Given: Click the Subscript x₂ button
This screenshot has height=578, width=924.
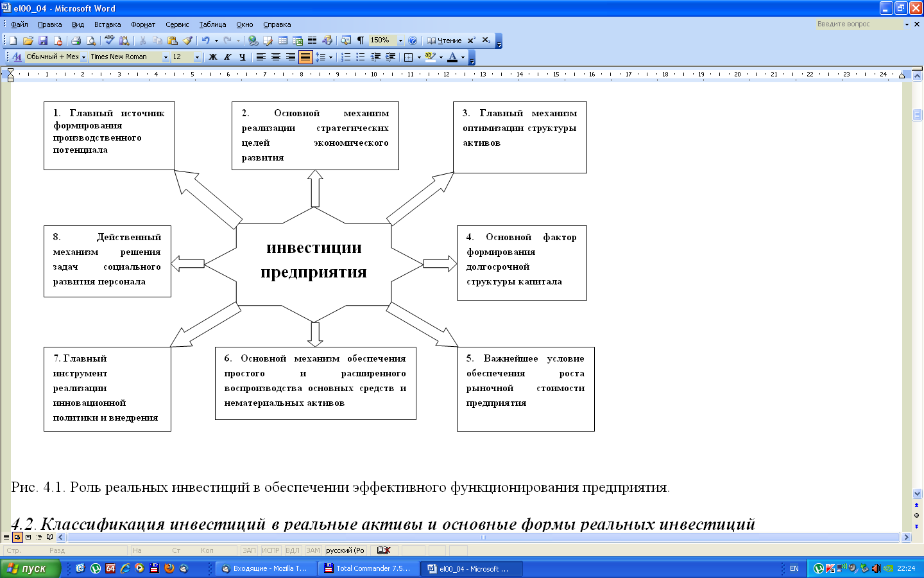Looking at the screenshot, I should pos(486,40).
